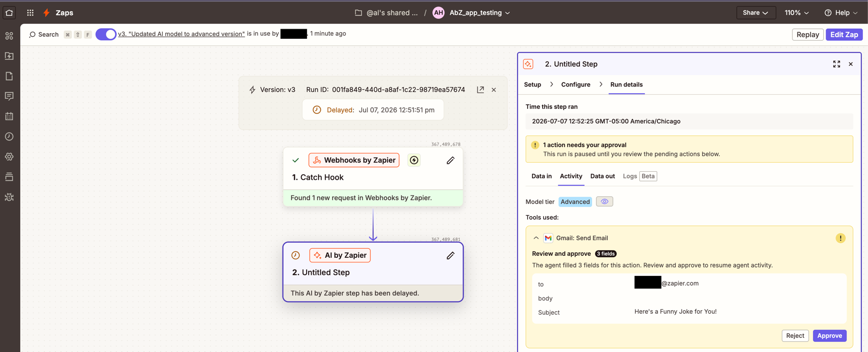868x352 pixels.
Task: Open the import file sidebar icon
Action: point(9,56)
